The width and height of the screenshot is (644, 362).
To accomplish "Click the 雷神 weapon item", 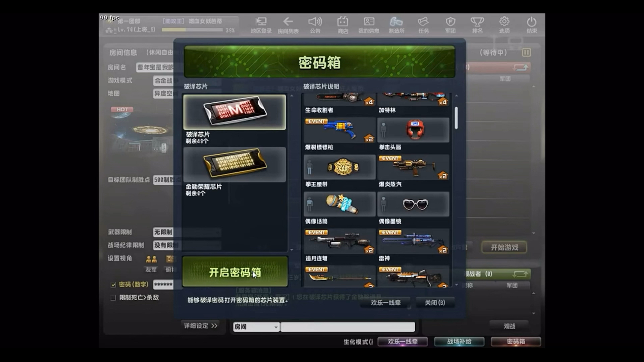I will click(413, 241).
